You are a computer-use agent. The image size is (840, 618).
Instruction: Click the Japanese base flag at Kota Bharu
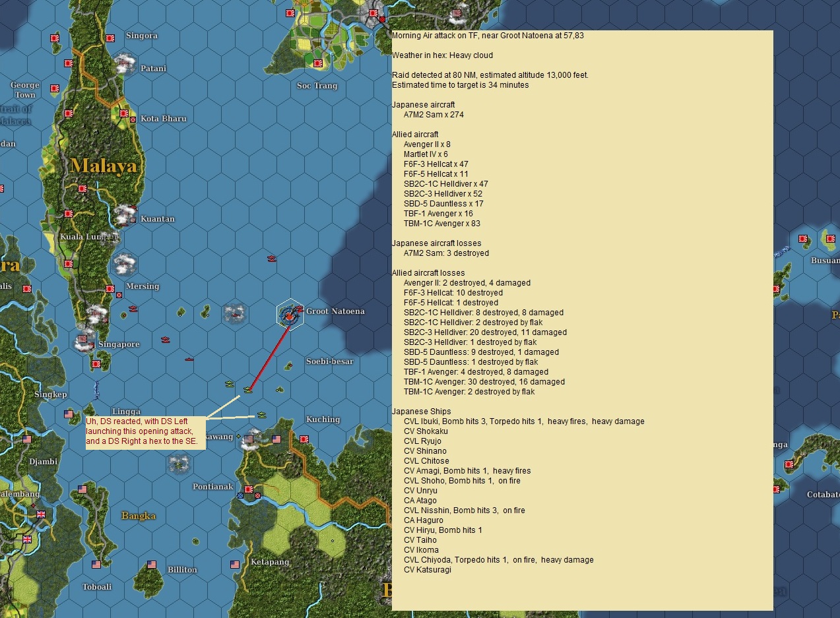(x=123, y=113)
